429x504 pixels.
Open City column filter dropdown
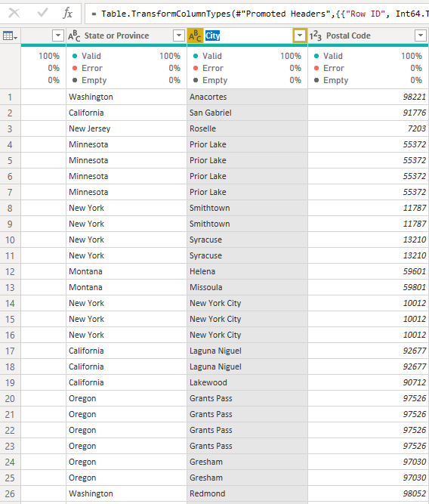[300, 36]
